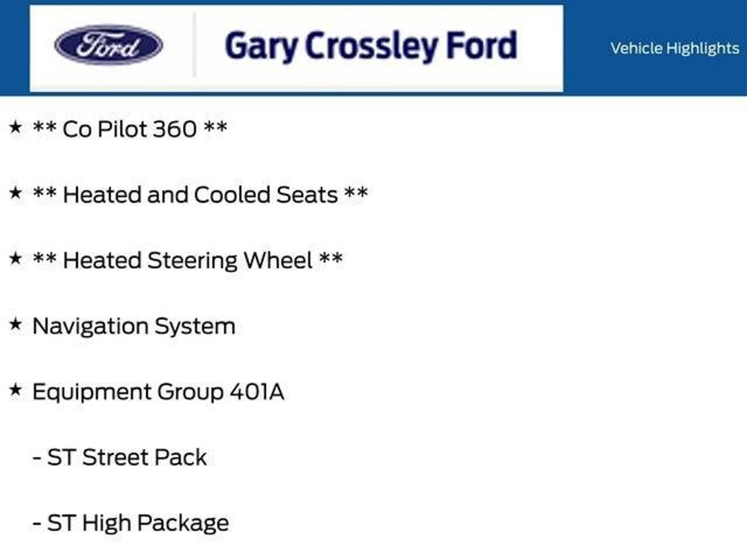Click the star beside Heated and Cooled Seats

coord(15,192)
